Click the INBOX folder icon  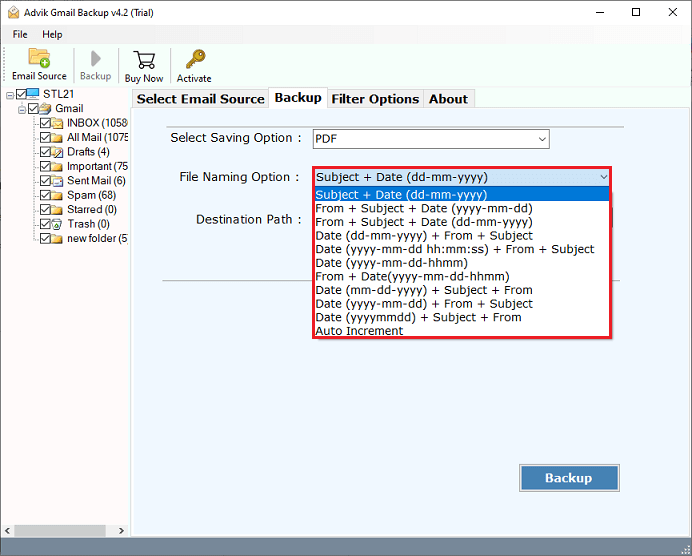point(57,123)
